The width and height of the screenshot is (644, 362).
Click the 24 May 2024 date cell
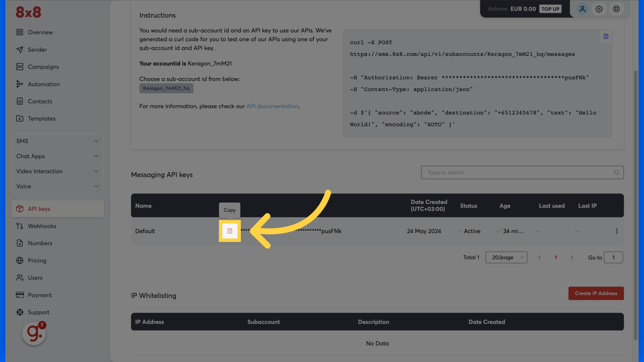coord(424,231)
